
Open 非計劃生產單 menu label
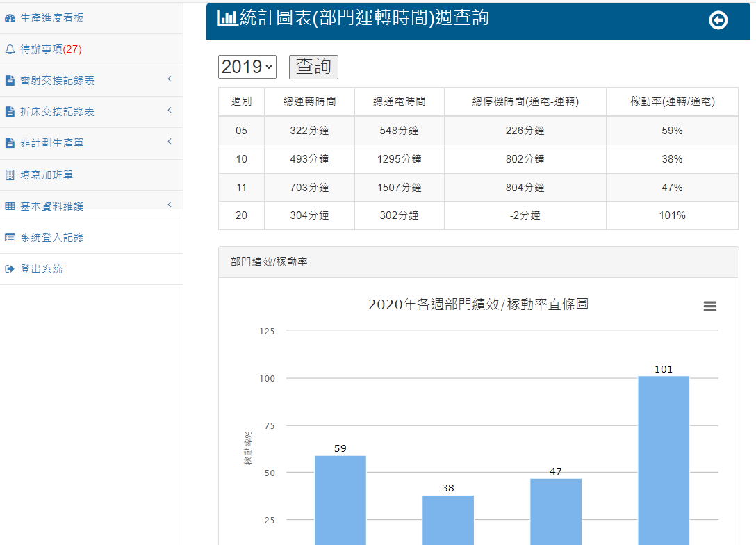[x=52, y=143]
